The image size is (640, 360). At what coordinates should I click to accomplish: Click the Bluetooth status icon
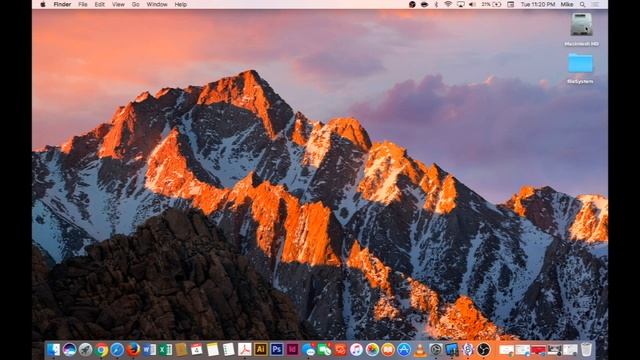(x=436, y=4)
